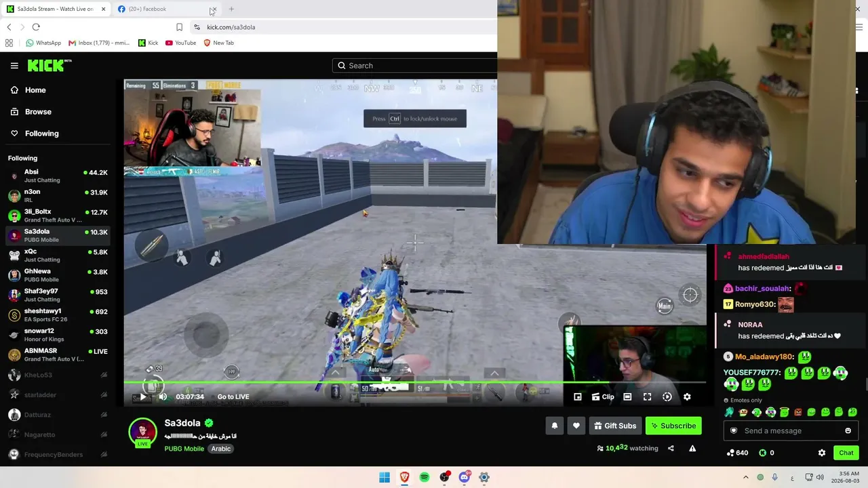
Task: Open the Windows Start menu
Action: coord(384,477)
